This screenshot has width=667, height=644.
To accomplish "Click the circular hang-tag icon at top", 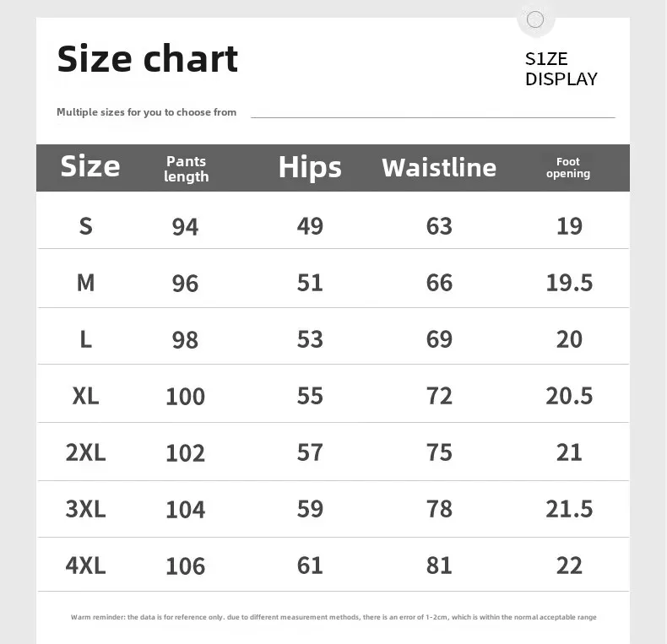I will point(535,19).
